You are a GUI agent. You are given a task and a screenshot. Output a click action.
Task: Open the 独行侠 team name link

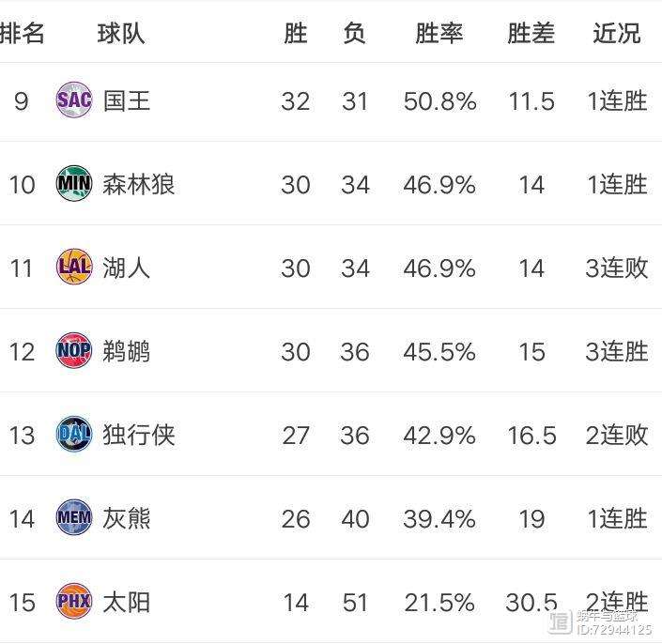[139, 435]
